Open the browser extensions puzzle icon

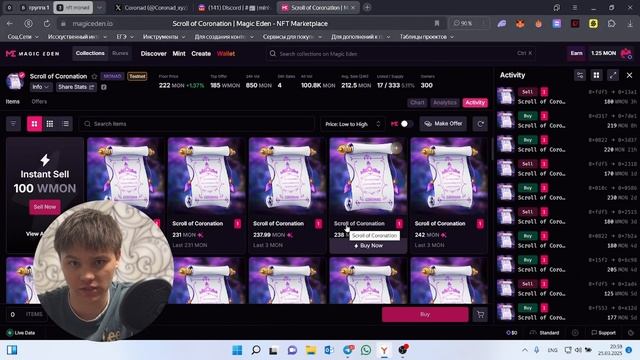click(611, 24)
